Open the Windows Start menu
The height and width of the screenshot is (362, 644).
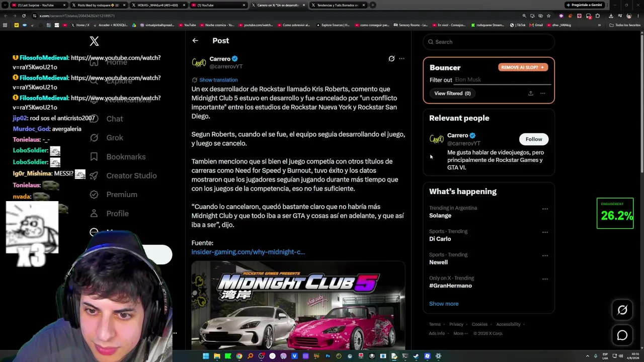tap(206, 356)
